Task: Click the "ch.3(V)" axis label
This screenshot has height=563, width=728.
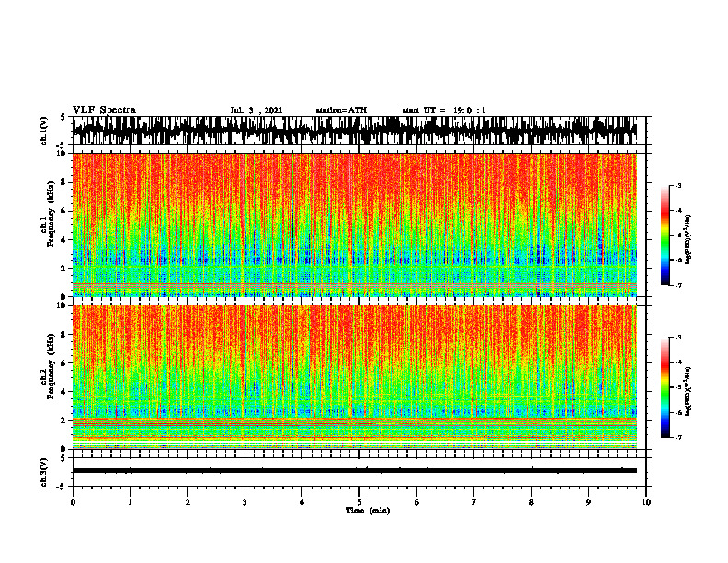Action: (44, 472)
